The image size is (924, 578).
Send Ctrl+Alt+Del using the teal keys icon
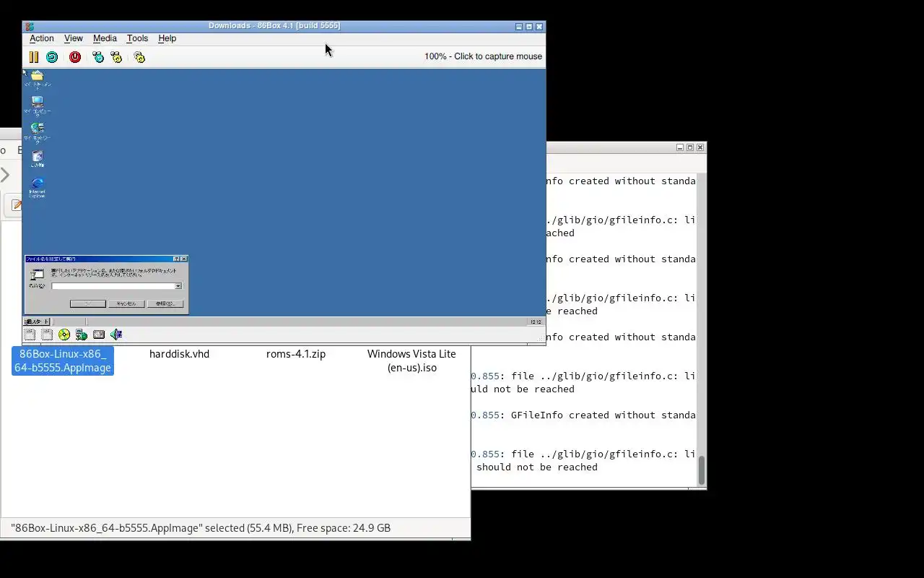tap(98, 57)
